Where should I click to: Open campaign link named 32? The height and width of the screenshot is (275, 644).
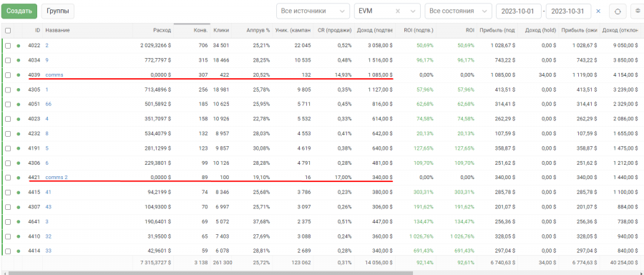pos(49,236)
